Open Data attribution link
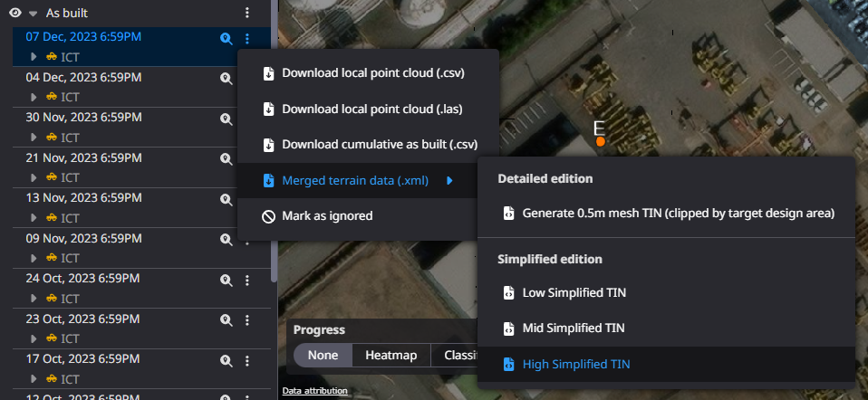The height and width of the screenshot is (400, 868). (x=315, y=391)
